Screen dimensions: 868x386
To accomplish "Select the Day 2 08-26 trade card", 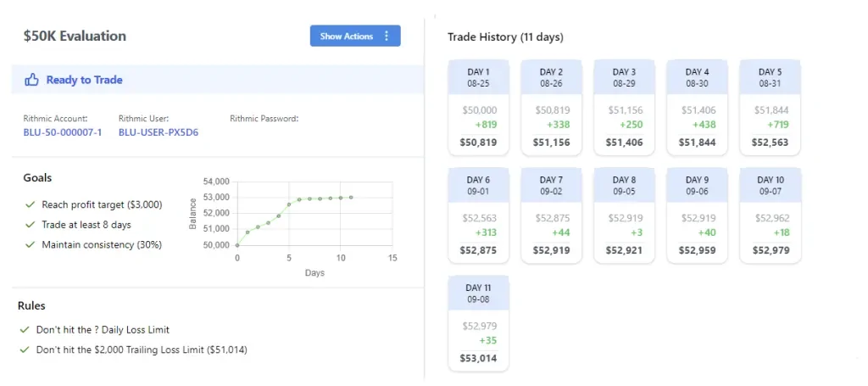I will pyautogui.click(x=551, y=108).
